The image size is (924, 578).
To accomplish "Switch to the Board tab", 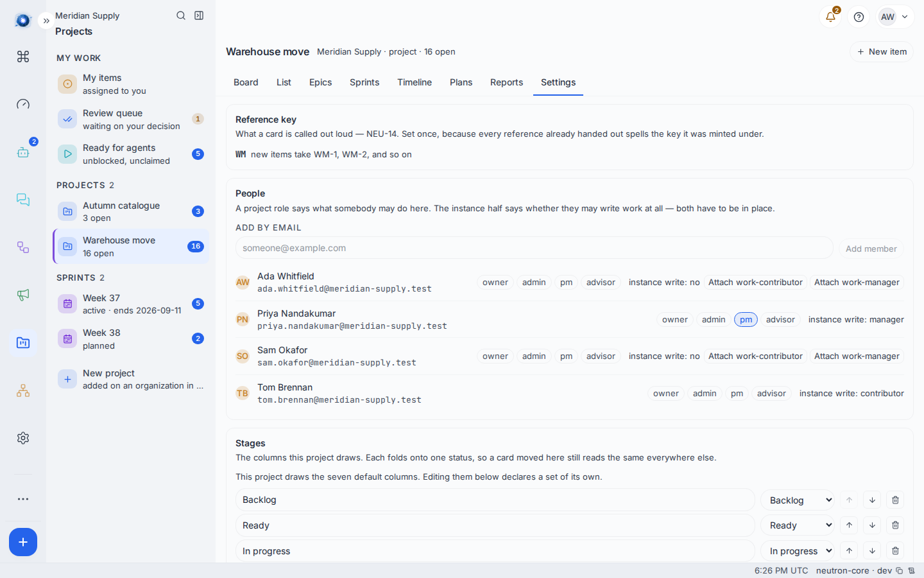I will pos(246,82).
